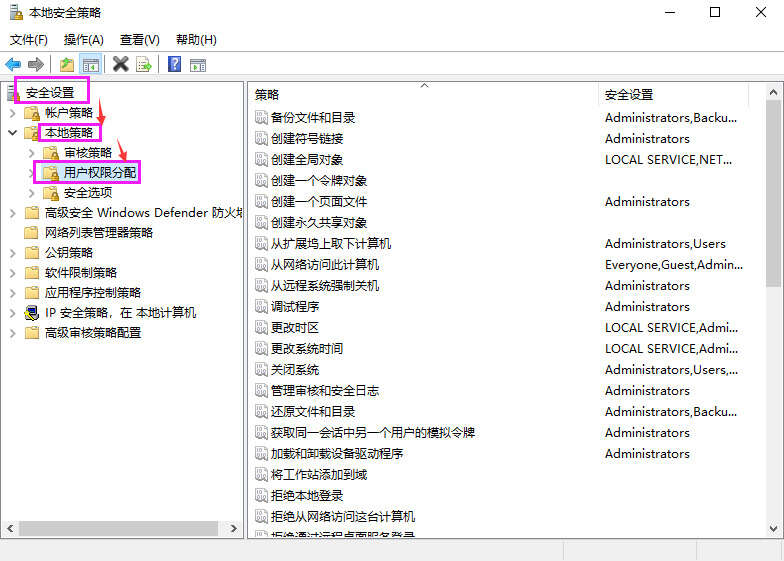Screen dimensions: 784x561
Task: Select 用户权限分配 in the tree
Action: [100, 172]
